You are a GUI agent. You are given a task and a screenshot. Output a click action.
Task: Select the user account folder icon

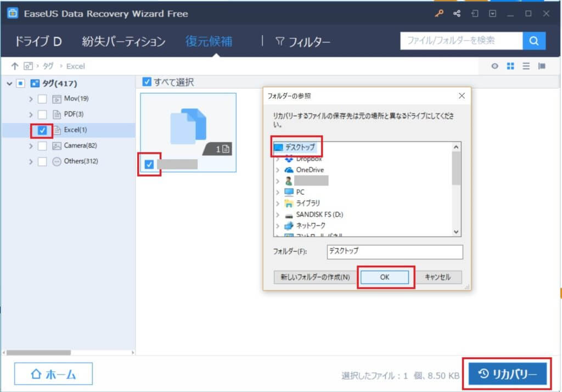[x=289, y=181]
